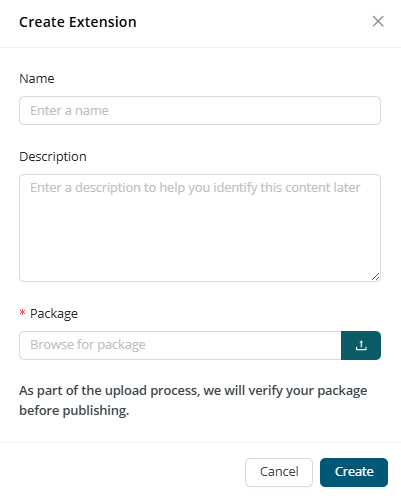The width and height of the screenshot is (401, 500).
Task: Click the Create Extension dialog title
Action: point(78,22)
